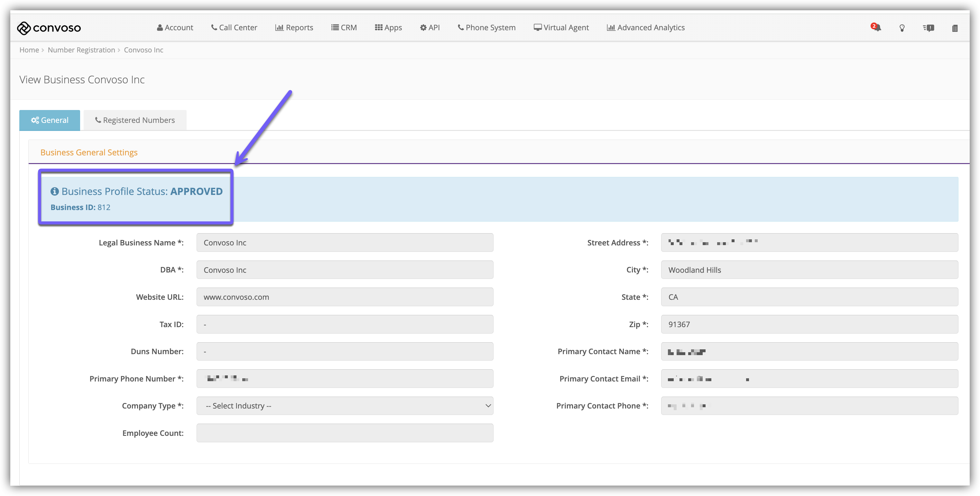Click the document icon at top right
Screen dimensions: 980x496
pos(955,28)
